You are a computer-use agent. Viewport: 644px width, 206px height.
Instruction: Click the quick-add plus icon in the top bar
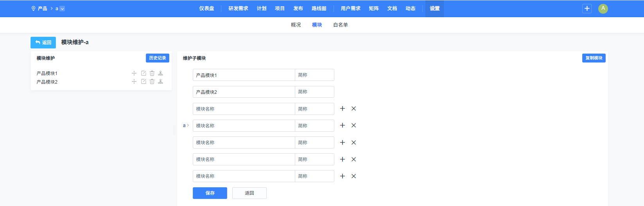click(x=587, y=9)
